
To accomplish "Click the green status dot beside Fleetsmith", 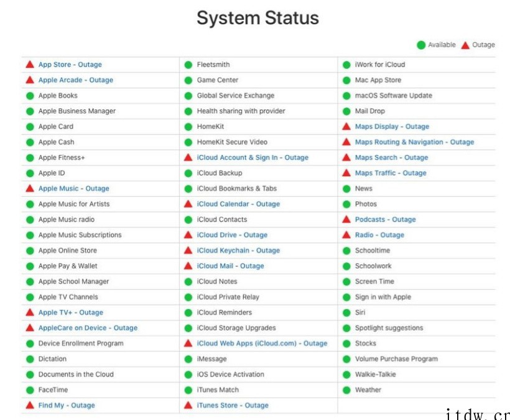I will pyautogui.click(x=188, y=65).
